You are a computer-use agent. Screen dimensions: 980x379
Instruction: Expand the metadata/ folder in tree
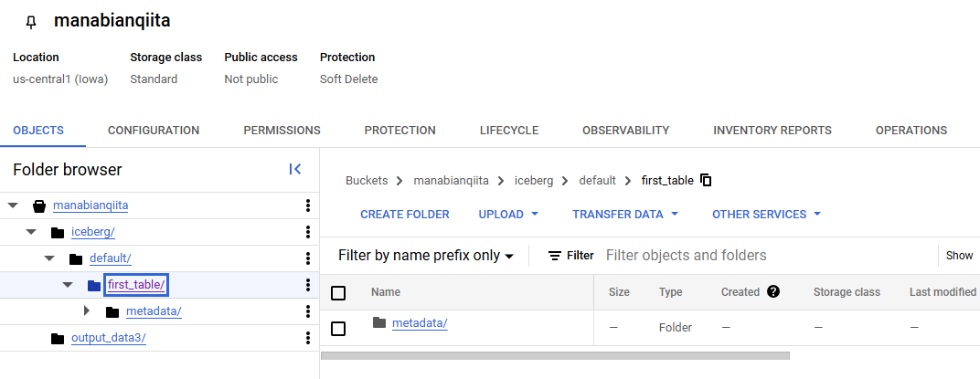pyautogui.click(x=87, y=311)
